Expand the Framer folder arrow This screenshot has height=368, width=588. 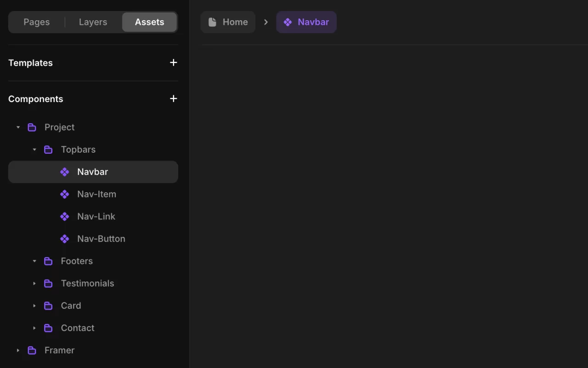pos(18,351)
